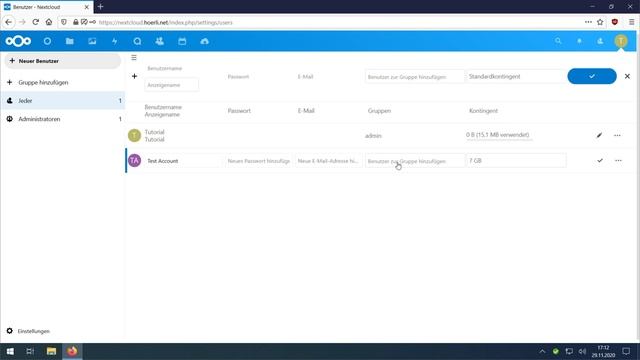Open the Windows Start menu
The width and height of the screenshot is (640, 360).
click(x=10, y=351)
